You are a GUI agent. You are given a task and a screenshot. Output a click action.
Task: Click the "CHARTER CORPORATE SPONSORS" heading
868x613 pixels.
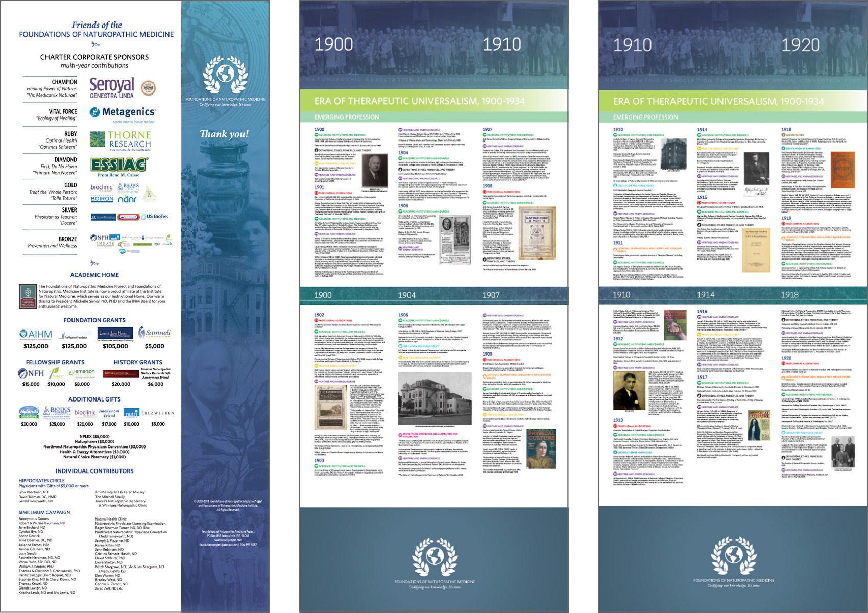94,57
